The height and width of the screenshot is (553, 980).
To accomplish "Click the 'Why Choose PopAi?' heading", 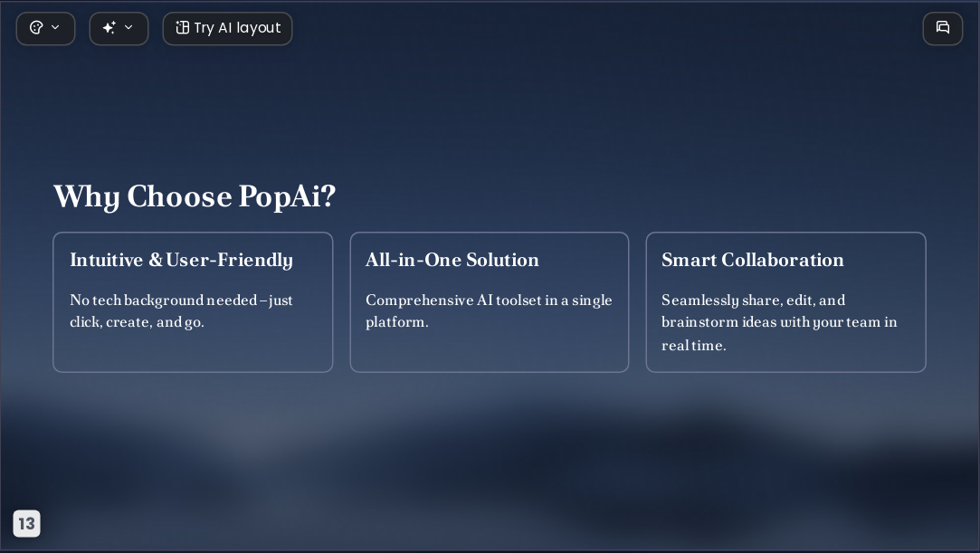I will click(x=195, y=196).
